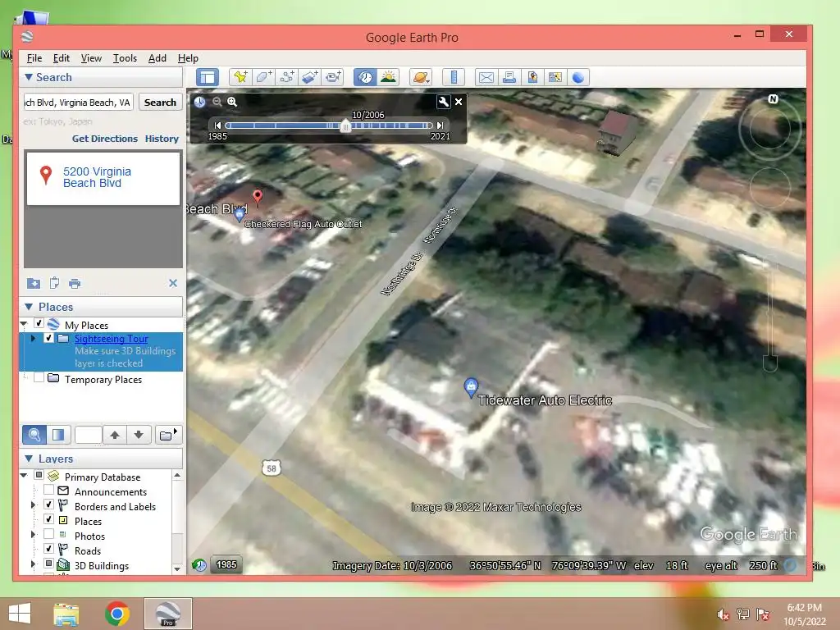Toggle historical imagery clock button

(x=365, y=77)
